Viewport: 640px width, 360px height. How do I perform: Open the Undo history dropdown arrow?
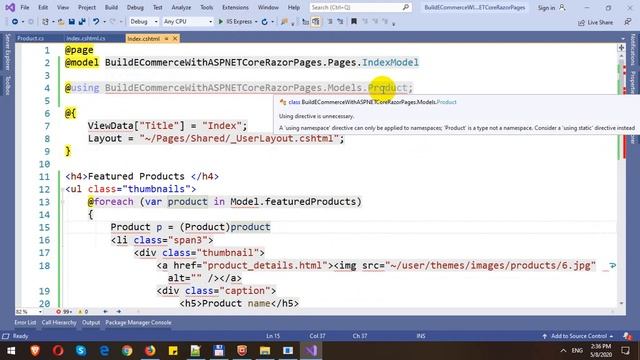[x=104, y=22]
